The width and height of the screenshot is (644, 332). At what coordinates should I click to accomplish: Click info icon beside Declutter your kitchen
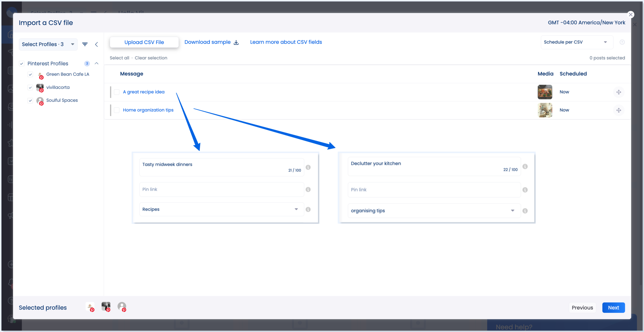click(x=525, y=166)
